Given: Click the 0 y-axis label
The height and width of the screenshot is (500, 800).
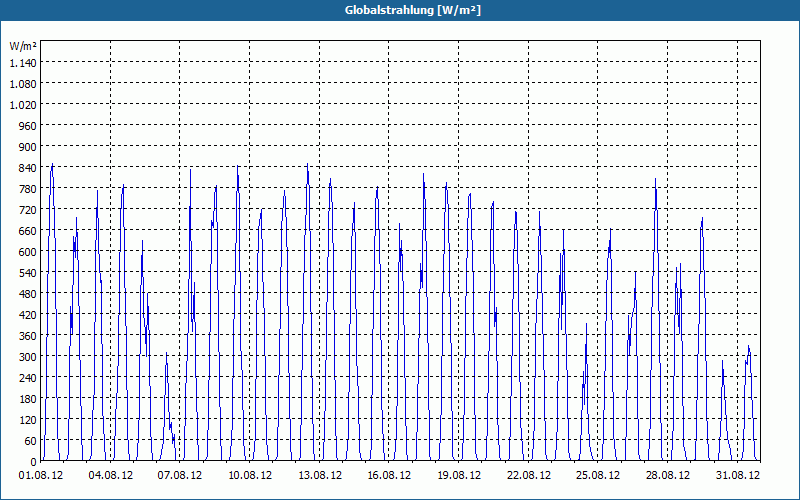Looking at the screenshot, I should coord(34,462).
